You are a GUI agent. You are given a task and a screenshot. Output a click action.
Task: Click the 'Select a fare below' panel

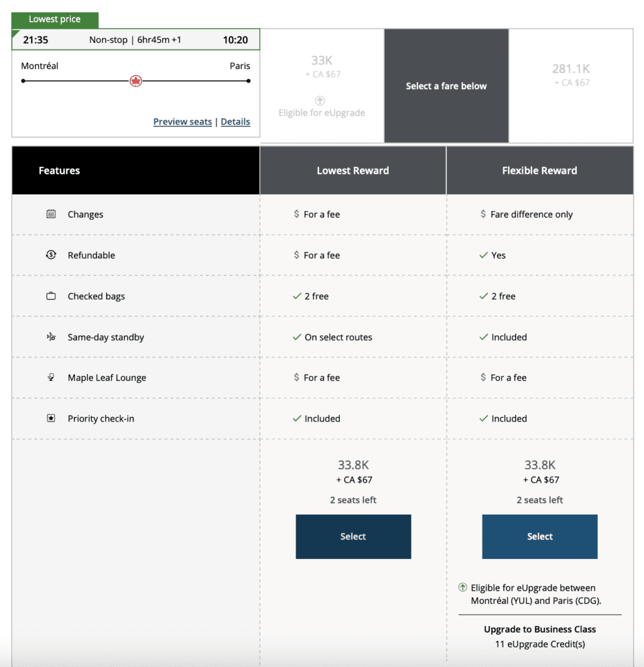pyautogui.click(x=446, y=86)
